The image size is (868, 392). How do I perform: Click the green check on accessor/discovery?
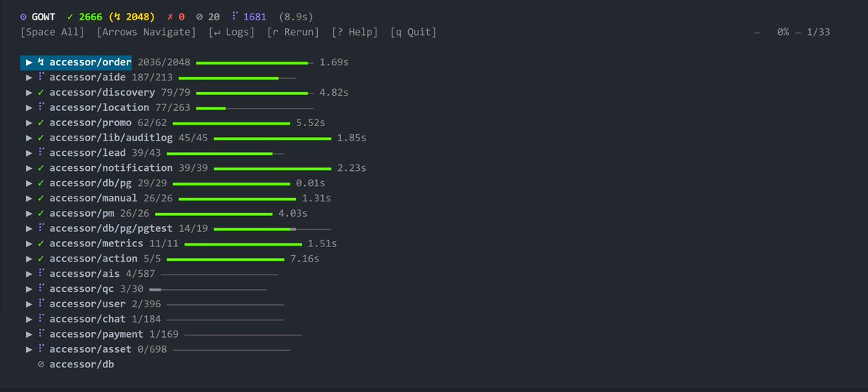[x=41, y=92]
